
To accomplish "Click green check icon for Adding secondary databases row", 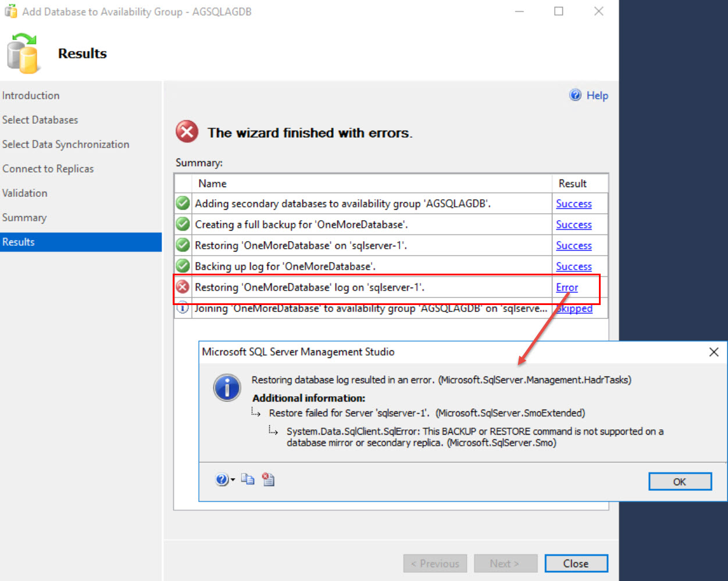I will [183, 203].
